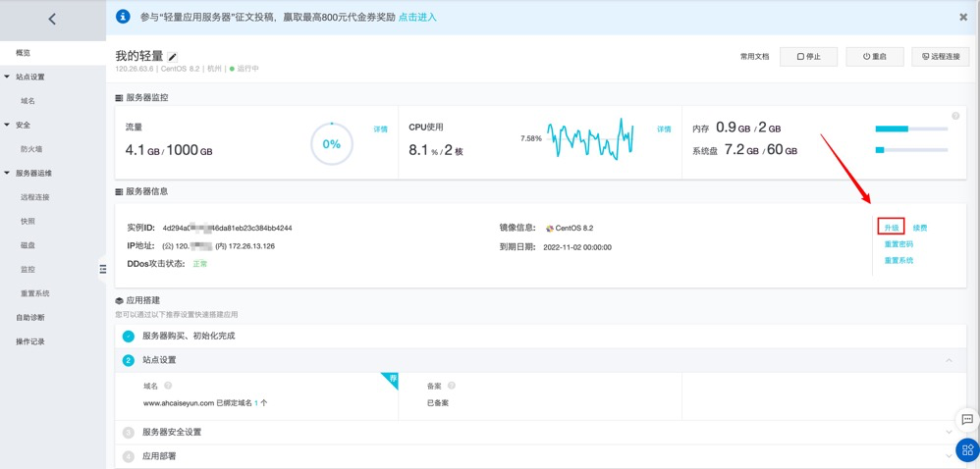This screenshot has height=469, width=980.
Task: Open the bound domain count 1 link
Action: (255, 403)
